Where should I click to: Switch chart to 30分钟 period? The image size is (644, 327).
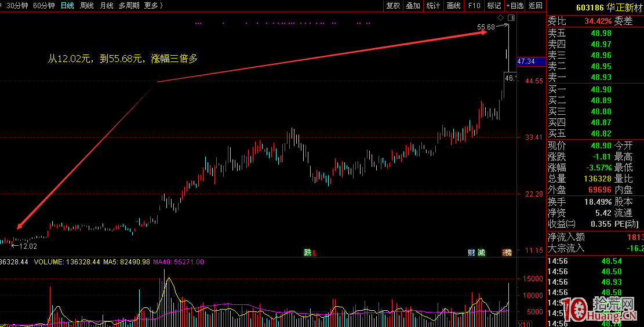point(17,5)
